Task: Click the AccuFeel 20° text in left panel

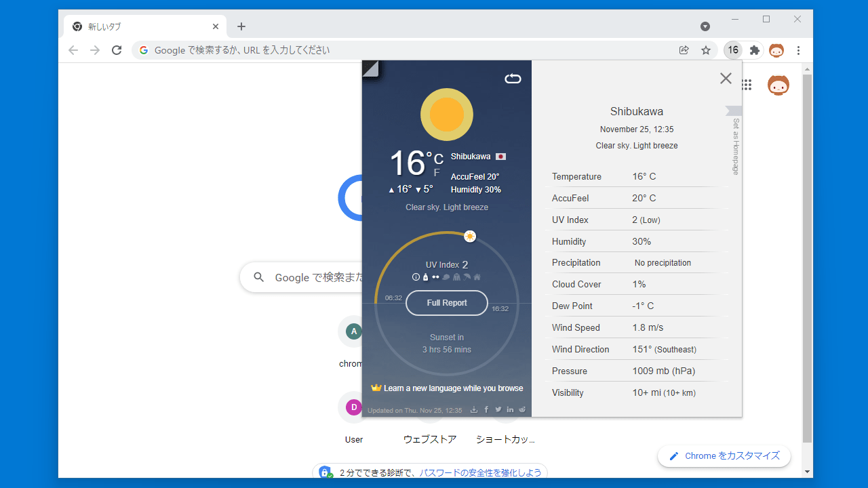Action: [x=475, y=177]
